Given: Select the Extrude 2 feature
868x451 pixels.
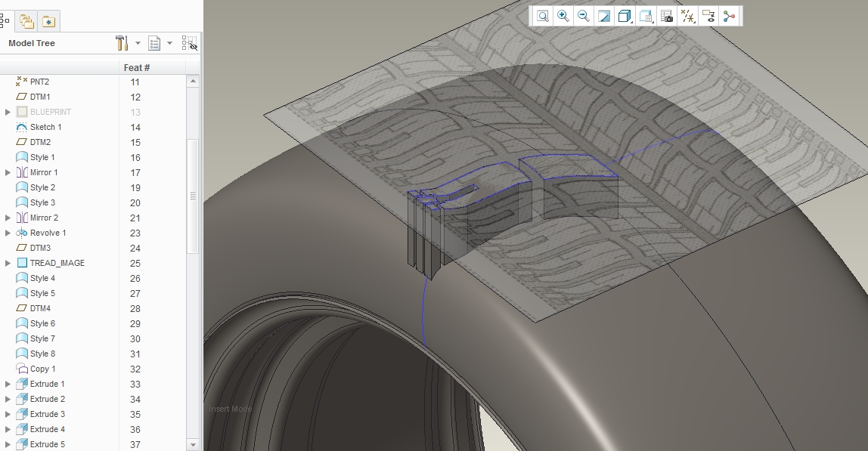Looking at the screenshot, I should coord(47,399).
